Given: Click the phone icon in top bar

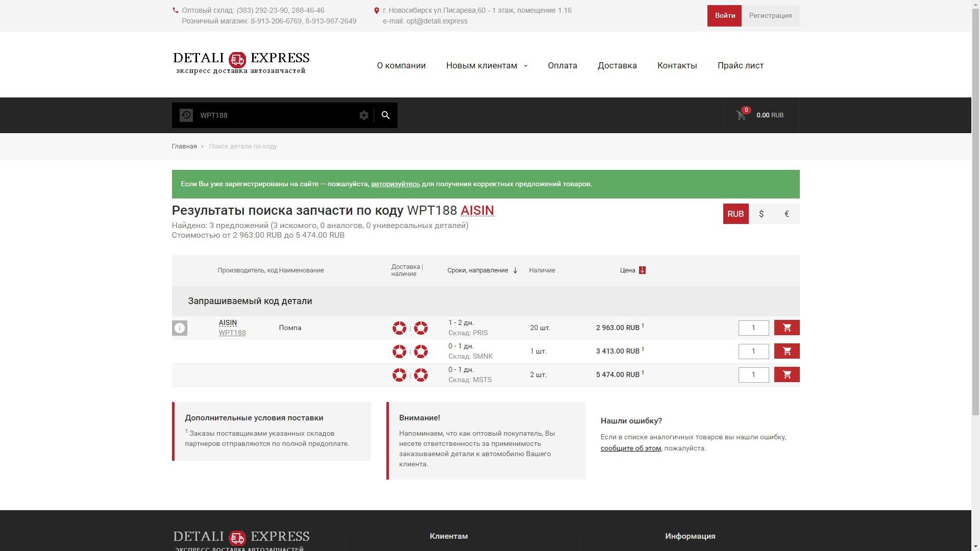Looking at the screenshot, I should click(176, 10).
